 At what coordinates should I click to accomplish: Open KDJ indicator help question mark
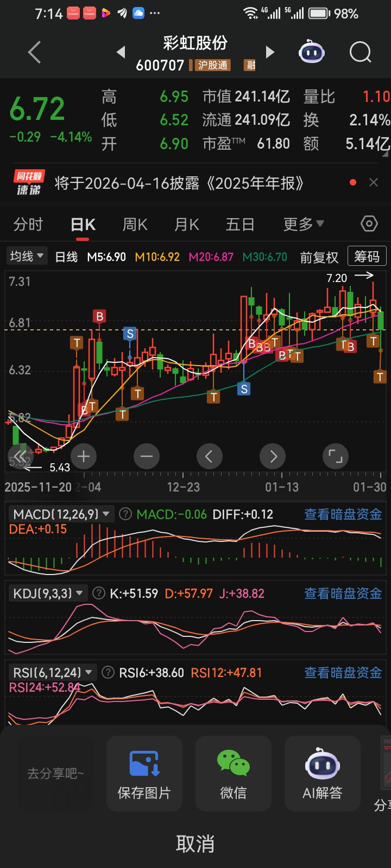pos(99,593)
